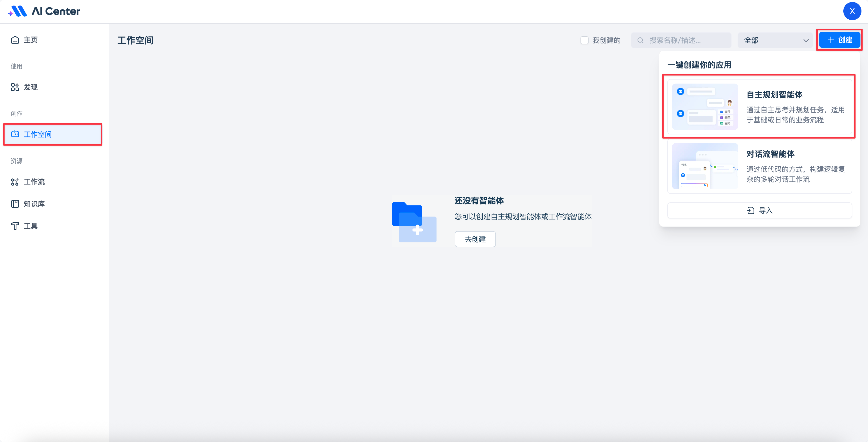
Task: Click the 工具 hammer icon
Action: [15, 226]
